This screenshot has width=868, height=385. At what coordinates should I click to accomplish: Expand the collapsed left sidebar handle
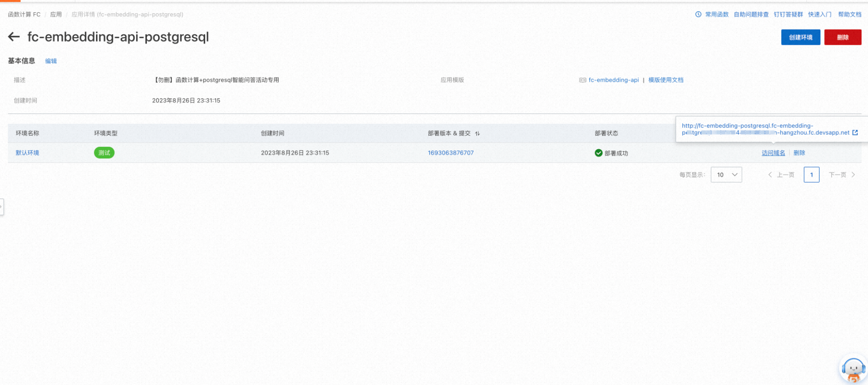click(x=2, y=207)
